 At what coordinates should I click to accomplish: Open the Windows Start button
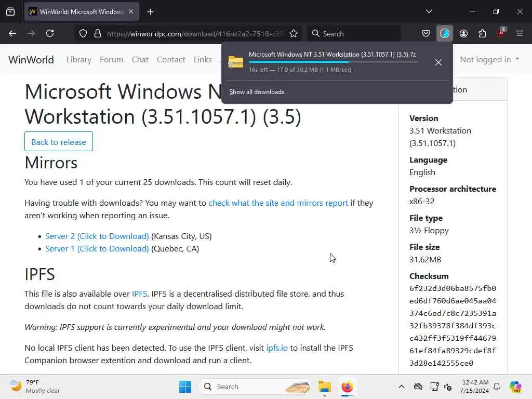[185, 387]
